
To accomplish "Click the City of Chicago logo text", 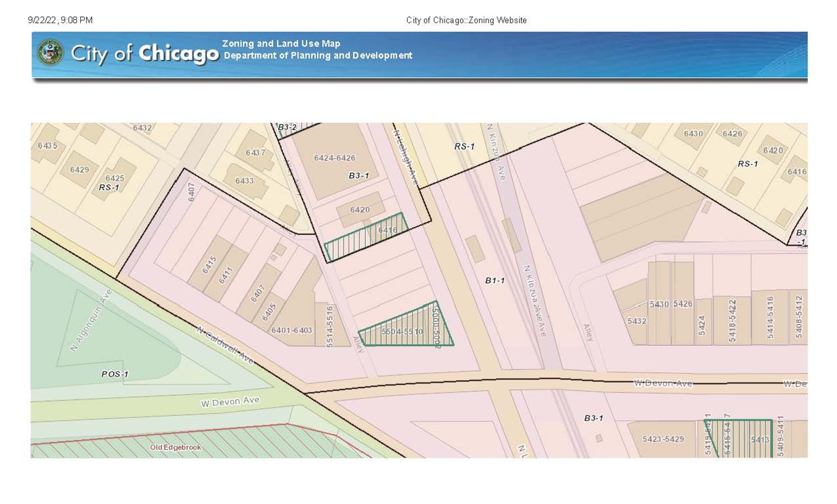I will pos(145,54).
